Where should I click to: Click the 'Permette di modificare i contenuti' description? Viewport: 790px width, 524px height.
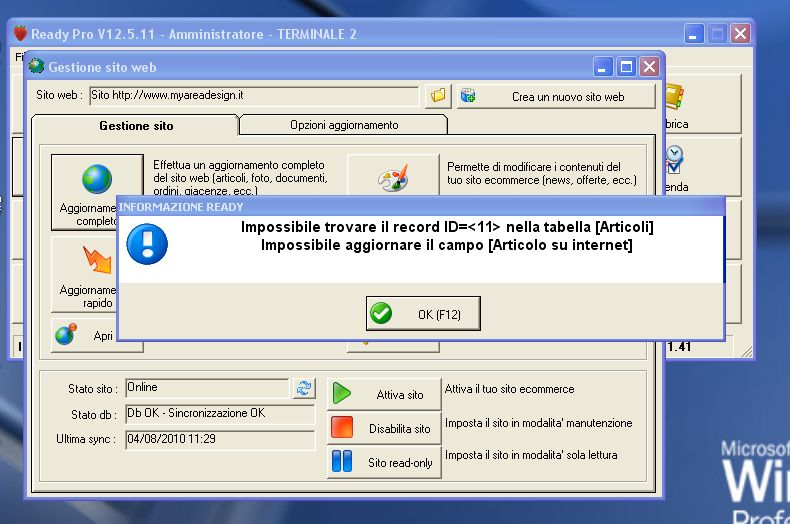click(x=542, y=173)
